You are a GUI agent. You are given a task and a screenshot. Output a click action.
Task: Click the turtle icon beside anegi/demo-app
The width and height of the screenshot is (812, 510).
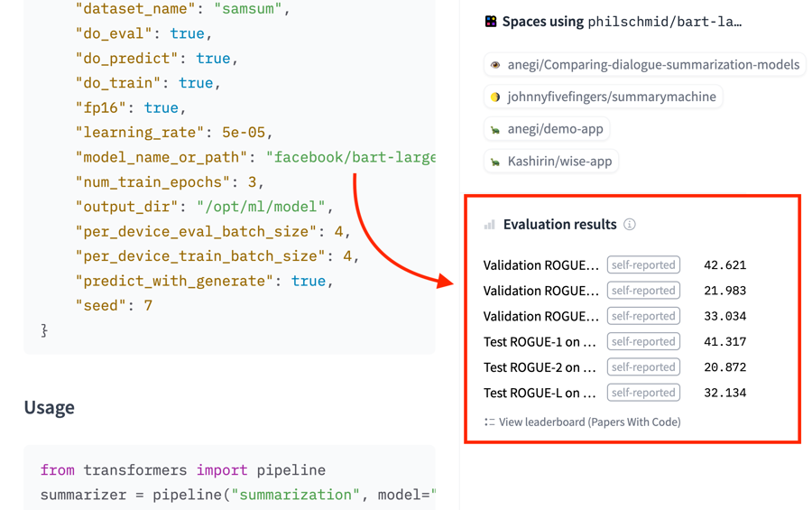495,130
